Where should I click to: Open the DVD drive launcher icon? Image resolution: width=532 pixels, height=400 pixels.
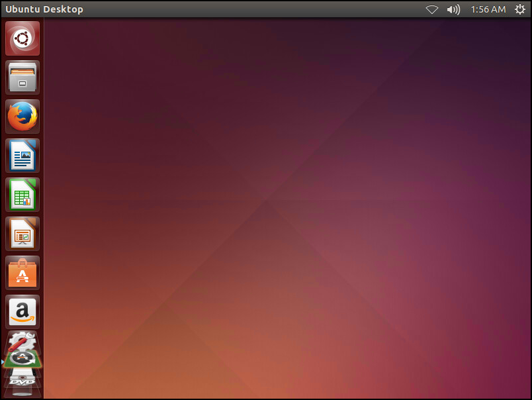click(x=22, y=379)
